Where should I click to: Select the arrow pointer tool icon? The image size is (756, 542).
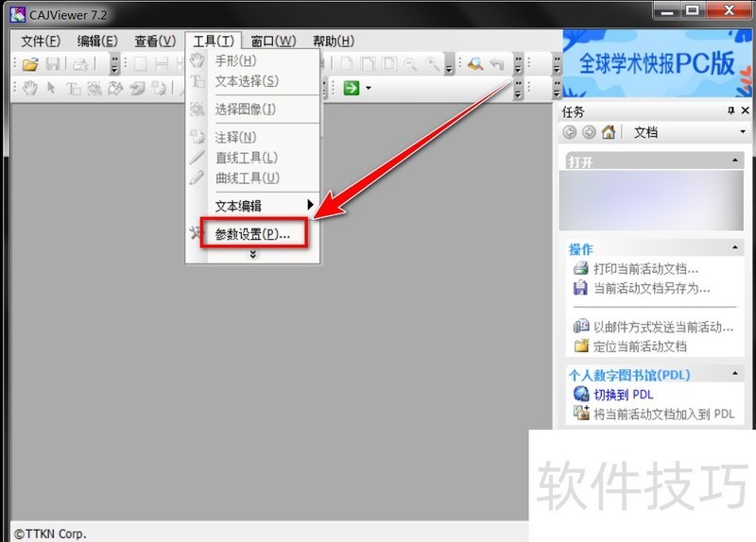click(51, 88)
